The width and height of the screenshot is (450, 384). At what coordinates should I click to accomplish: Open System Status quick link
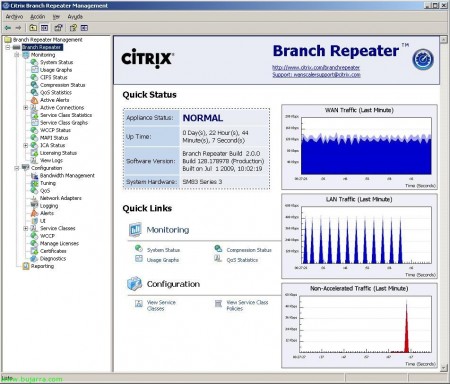[163, 250]
